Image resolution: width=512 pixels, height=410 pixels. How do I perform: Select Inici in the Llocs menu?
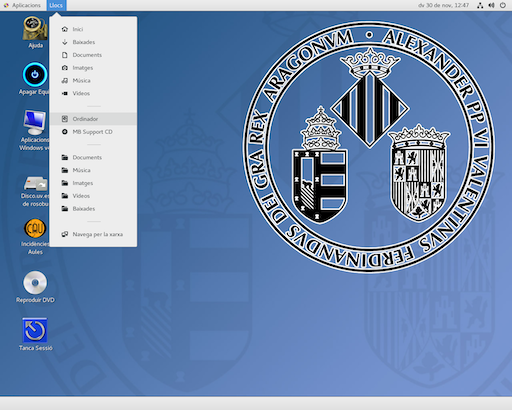(93, 29)
